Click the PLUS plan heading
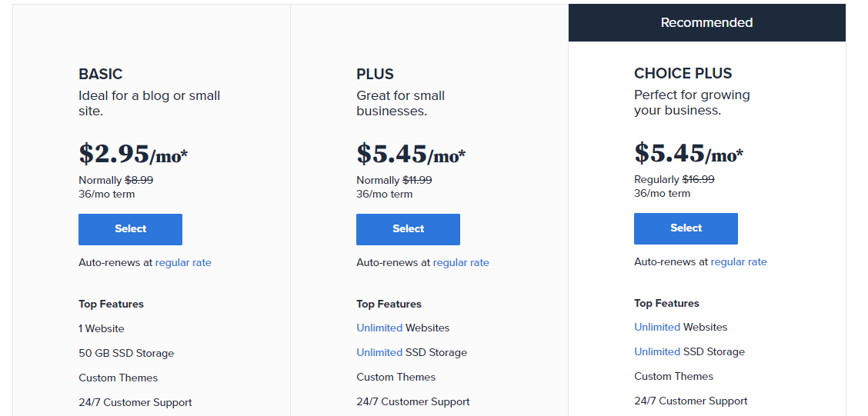 tap(375, 75)
